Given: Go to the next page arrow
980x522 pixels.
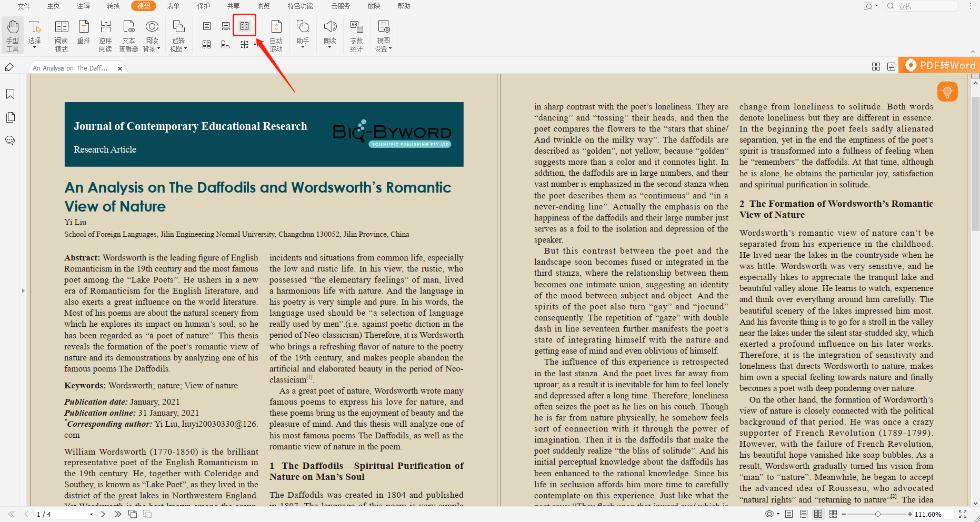Looking at the screenshot, I should 103,514.
